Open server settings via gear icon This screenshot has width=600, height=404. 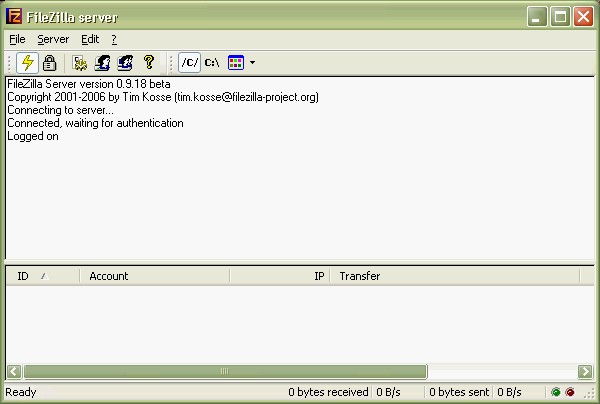point(80,62)
